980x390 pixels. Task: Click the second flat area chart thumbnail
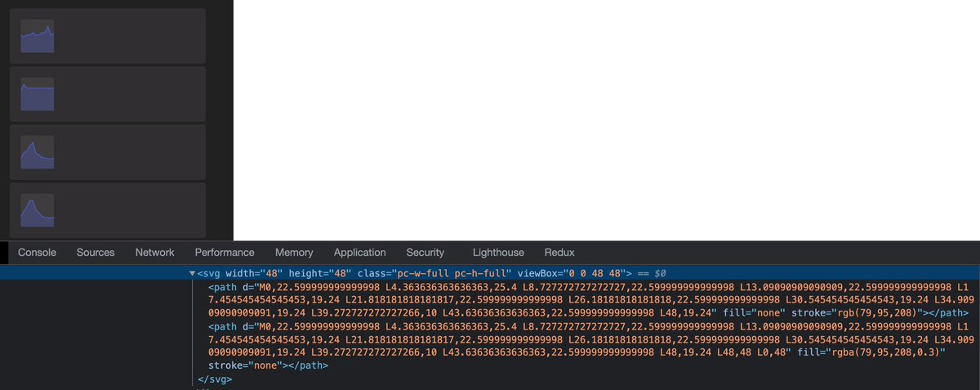[x=38, y=95]
